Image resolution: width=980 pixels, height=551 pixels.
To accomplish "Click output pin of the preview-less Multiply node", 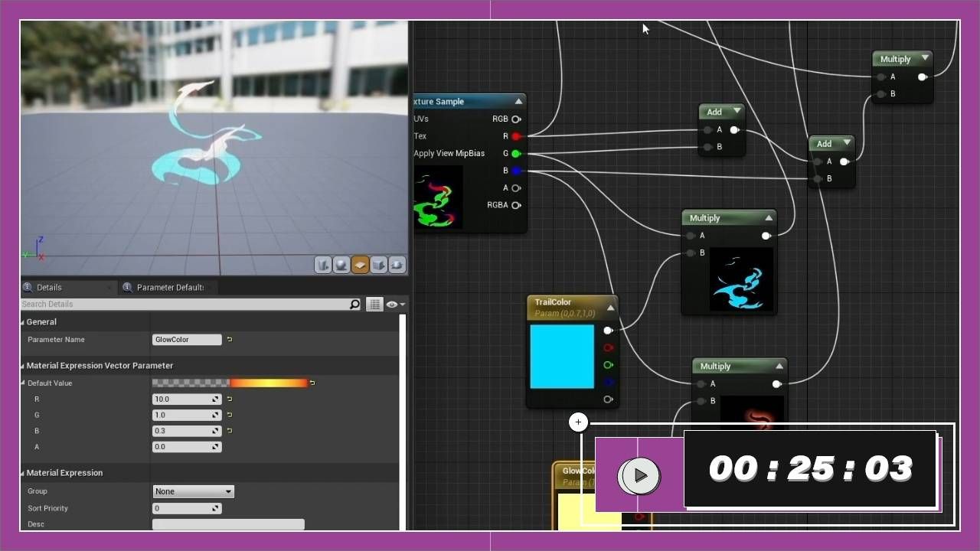I will tap(923, 77).
